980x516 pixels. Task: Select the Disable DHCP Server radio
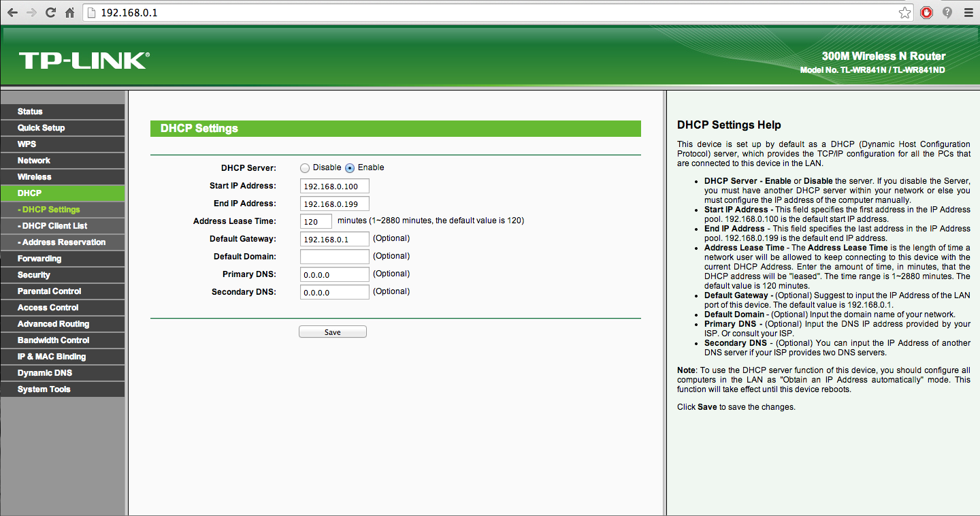[305, 168]
